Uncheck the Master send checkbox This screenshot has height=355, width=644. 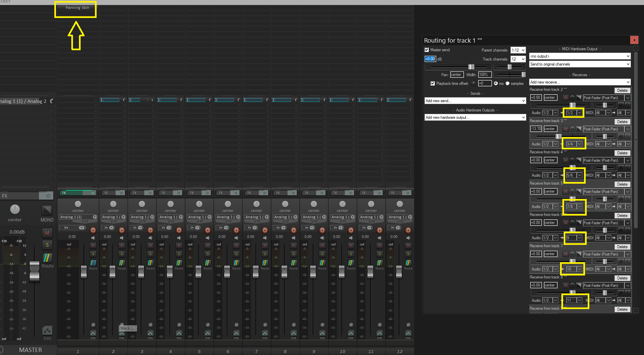(x=427, y=50)
